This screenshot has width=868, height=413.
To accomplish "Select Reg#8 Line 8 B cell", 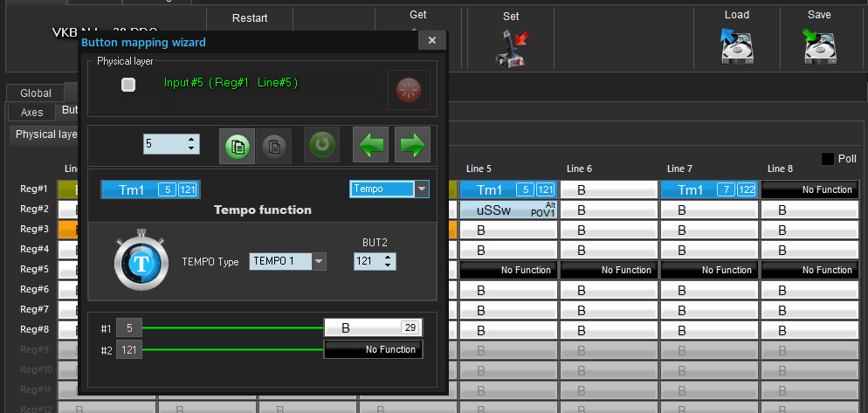I will coord(809,330).
